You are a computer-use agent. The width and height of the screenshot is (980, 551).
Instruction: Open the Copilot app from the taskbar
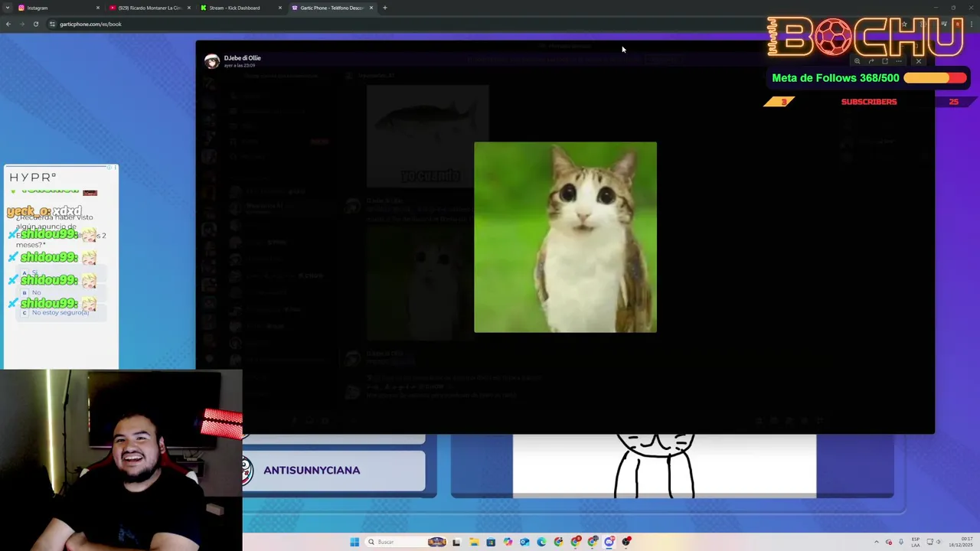(x=508, y=542)
